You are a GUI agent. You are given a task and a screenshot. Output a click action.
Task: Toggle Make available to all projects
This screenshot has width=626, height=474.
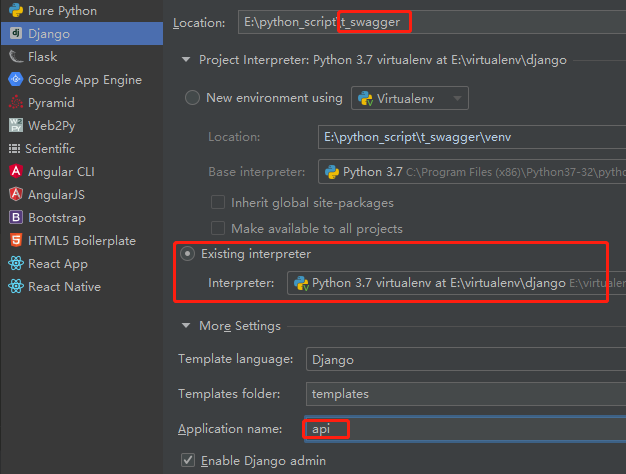pos(218,228)
